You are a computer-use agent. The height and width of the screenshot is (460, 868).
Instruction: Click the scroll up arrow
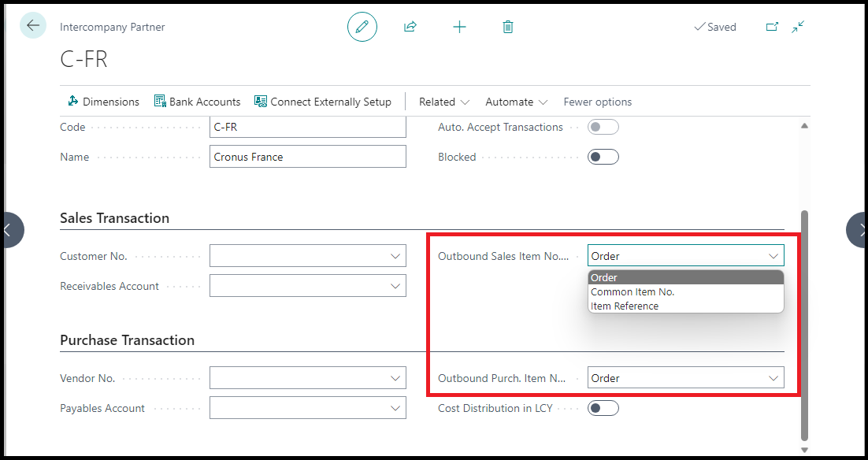coord(804,126)
